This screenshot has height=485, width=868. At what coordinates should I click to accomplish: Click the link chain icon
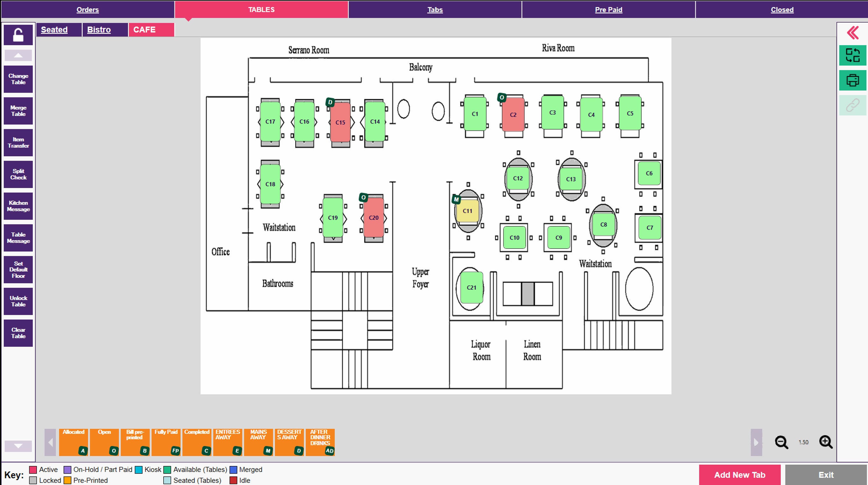pyautogui.click(x=852, y=105)
